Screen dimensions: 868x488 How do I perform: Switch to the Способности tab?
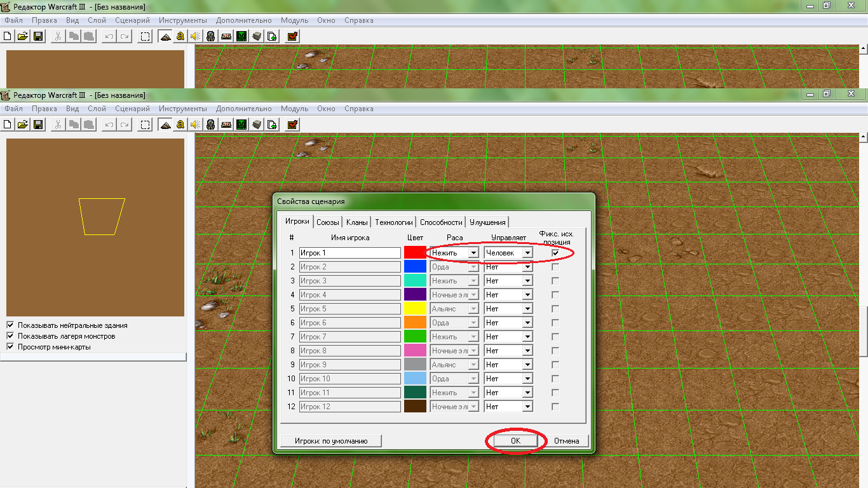click(x=441, y=222)
